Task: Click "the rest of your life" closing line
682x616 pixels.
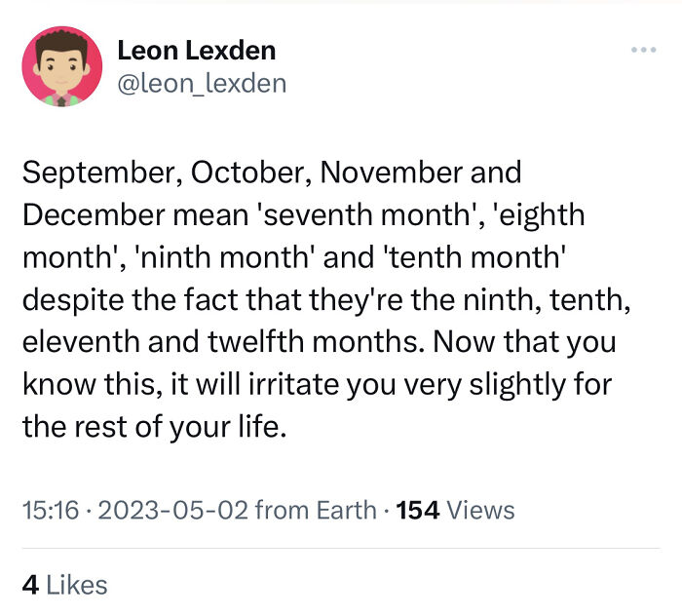Action: point(154,427)
